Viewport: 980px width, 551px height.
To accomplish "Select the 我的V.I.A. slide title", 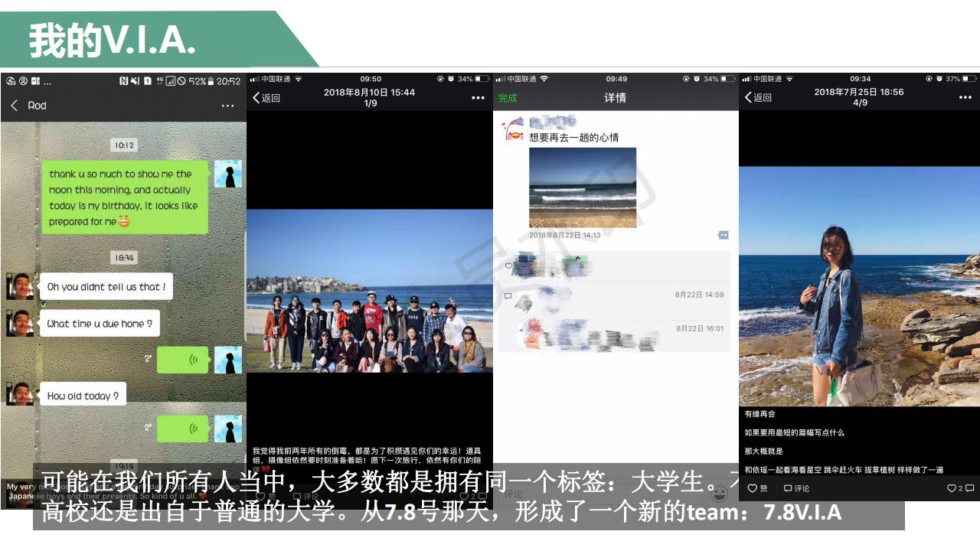I will pos(113,41).
